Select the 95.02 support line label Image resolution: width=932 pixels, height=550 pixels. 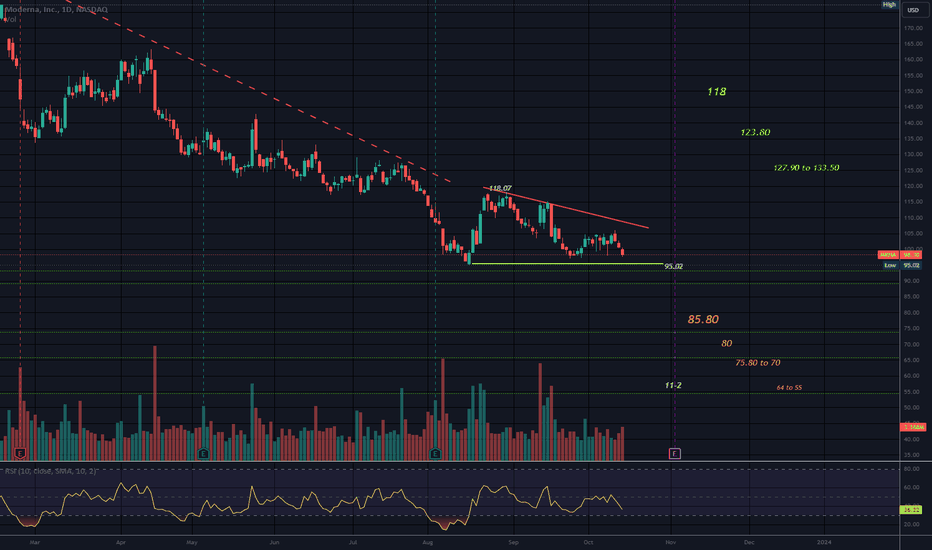pyautogui.click(x=673, y=266)
